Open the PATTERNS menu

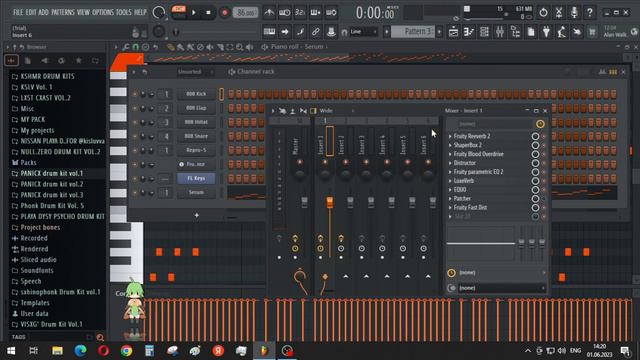pos(63,12)
